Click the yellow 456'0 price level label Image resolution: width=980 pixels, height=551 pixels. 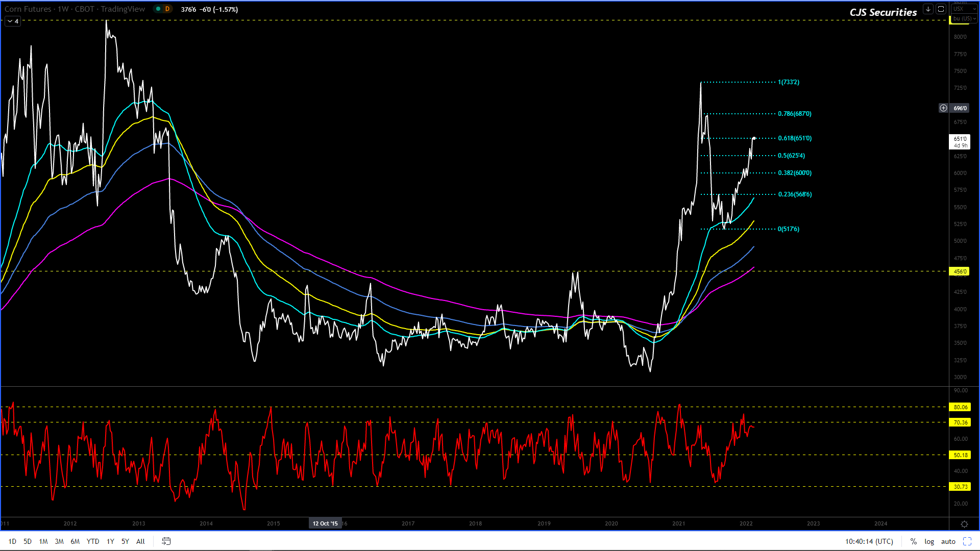pos(960,271)
